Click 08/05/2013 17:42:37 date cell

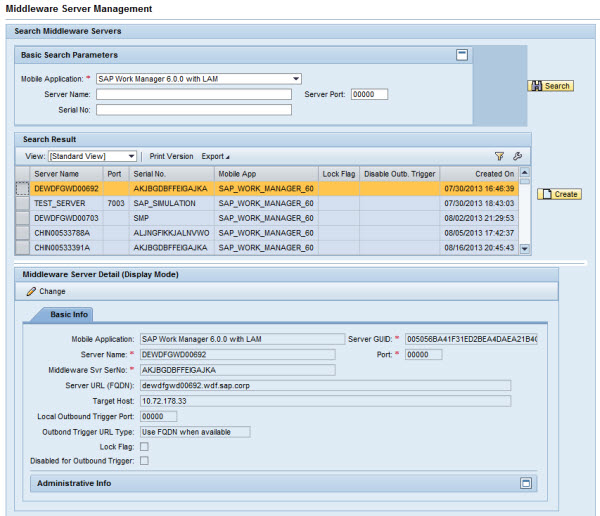(x=479, y=233)
